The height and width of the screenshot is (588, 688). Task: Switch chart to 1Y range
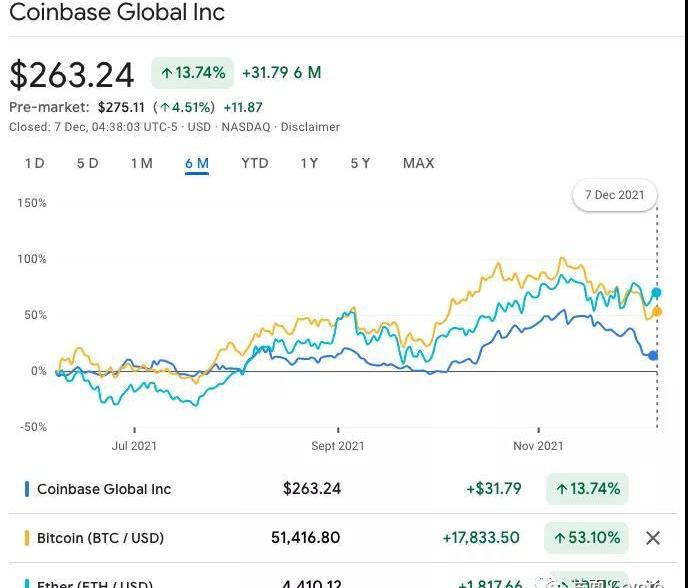(x=309, y=163)
